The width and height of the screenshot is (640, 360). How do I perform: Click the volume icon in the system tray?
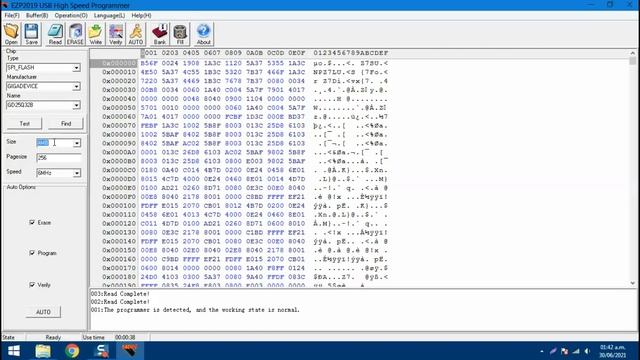[587, 351]
